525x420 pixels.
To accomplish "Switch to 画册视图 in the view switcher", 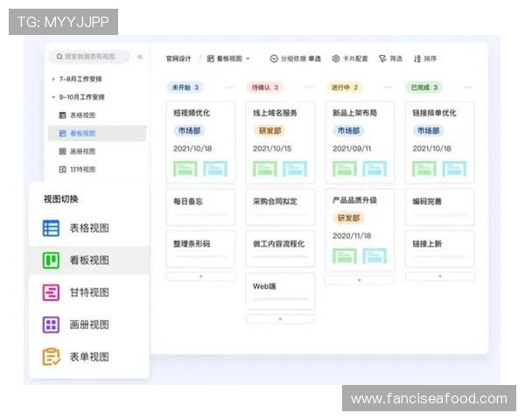I will tap(89, 325).
